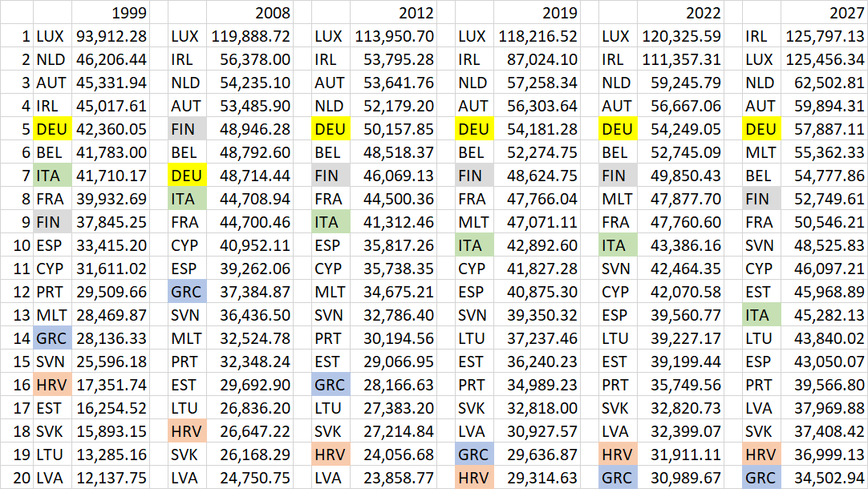Click the AUT value 45,331.94
The image size is (868, 489).
tap(111, 83)
